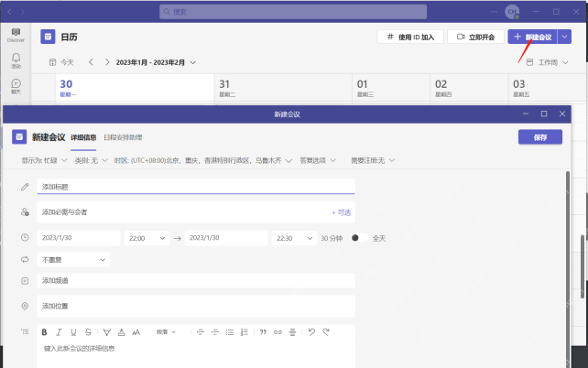Open the response options dropdown
Screen dimensions: 588x368
click(318, 160)
